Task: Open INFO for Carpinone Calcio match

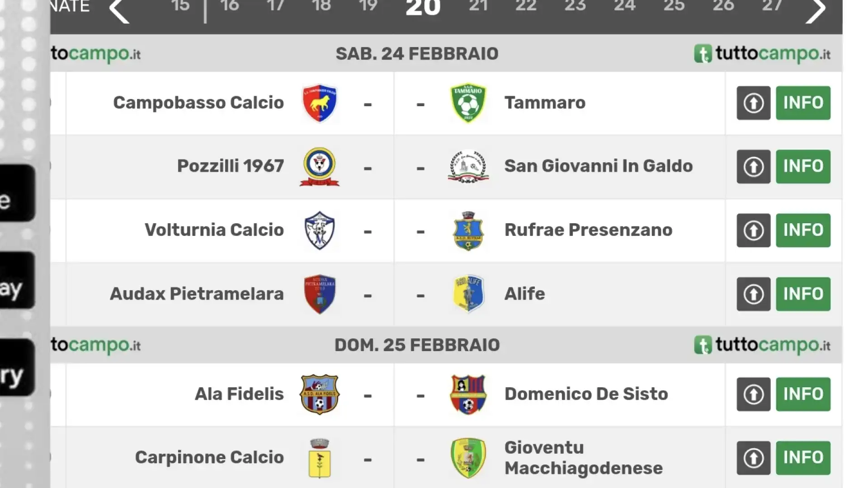Action: [x=803, y=458]
